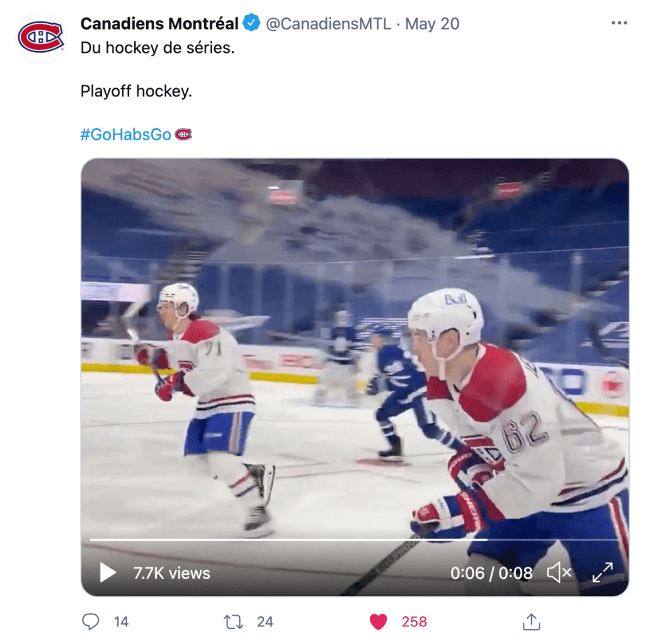Click the Canadiens logo profile avatar
Image resolution: width=645 pixels, height=644 pixels.
pos(41,37)
